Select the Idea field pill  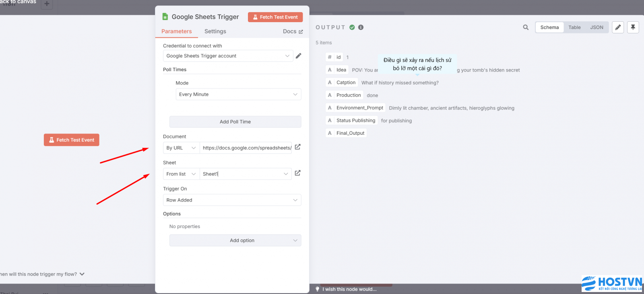point(337,70)
